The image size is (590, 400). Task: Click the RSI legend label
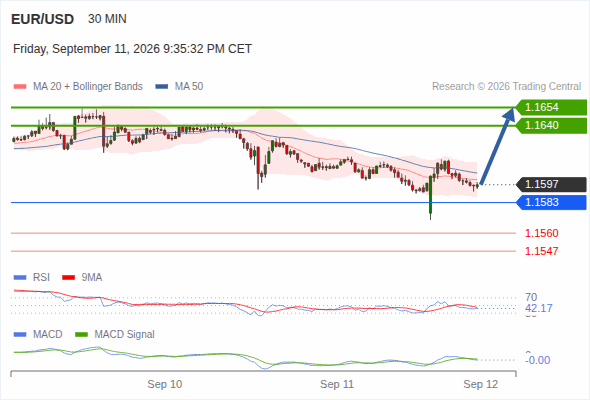pyautogui.click(x=41, y=278)
